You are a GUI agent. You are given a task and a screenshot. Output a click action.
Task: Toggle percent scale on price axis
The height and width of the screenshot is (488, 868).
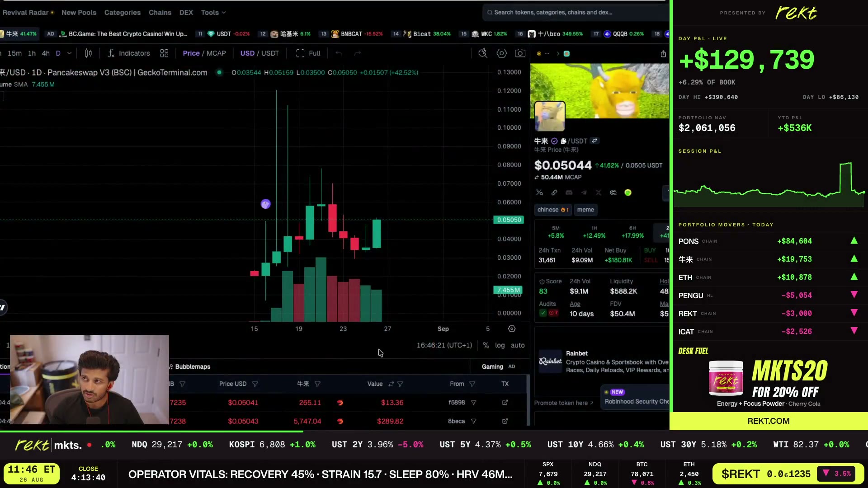(486, 345)
